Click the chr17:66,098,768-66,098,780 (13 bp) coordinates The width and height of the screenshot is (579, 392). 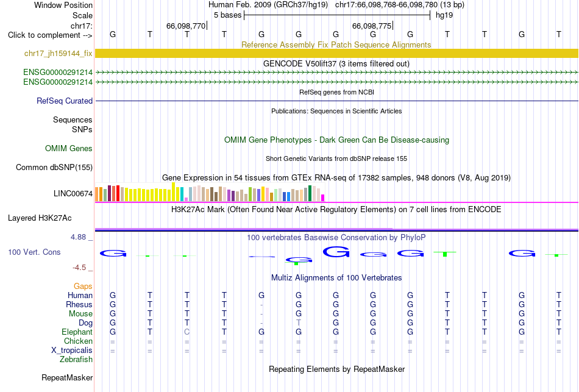(x=400, y=5)
